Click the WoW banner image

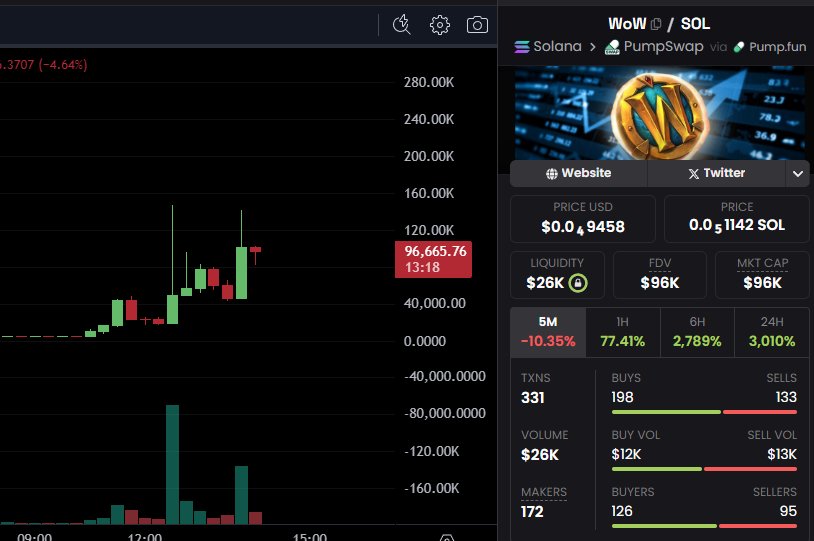(660, 113)
